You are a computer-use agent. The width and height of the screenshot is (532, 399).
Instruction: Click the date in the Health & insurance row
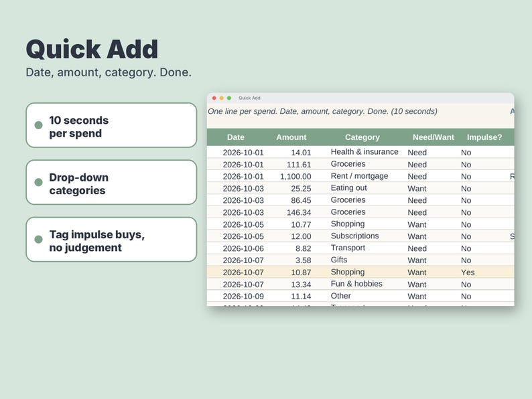243,153
